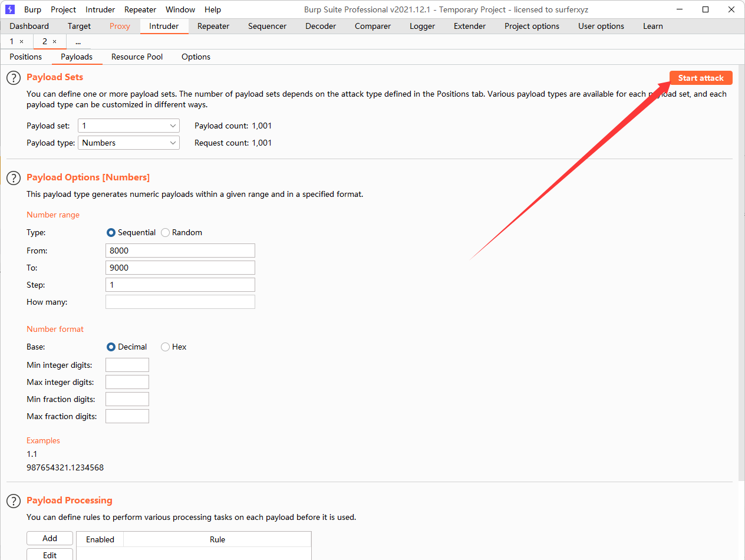Viewport: 745px width, 560px height.
Task: Focus the Min integer digits field
Action: (x=127, y=365)
